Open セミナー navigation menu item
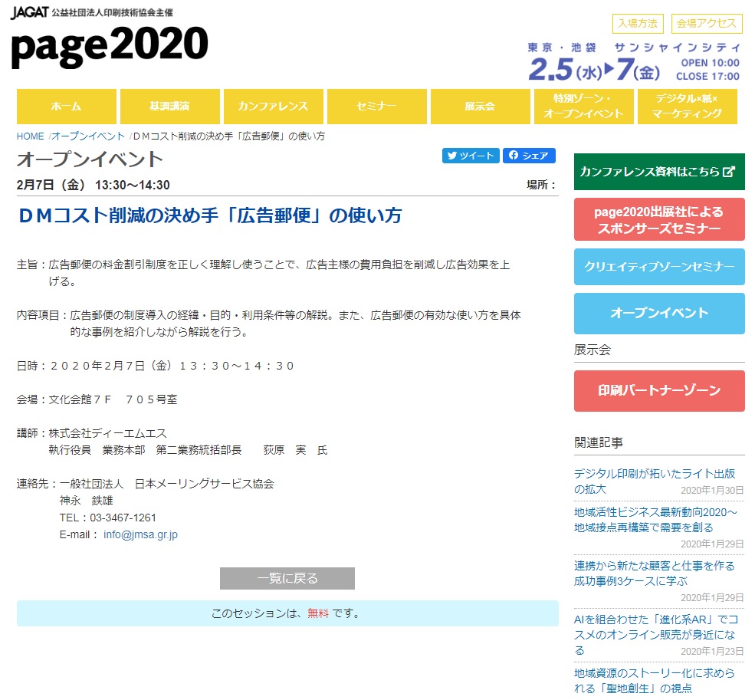 [x=377, y=107]
